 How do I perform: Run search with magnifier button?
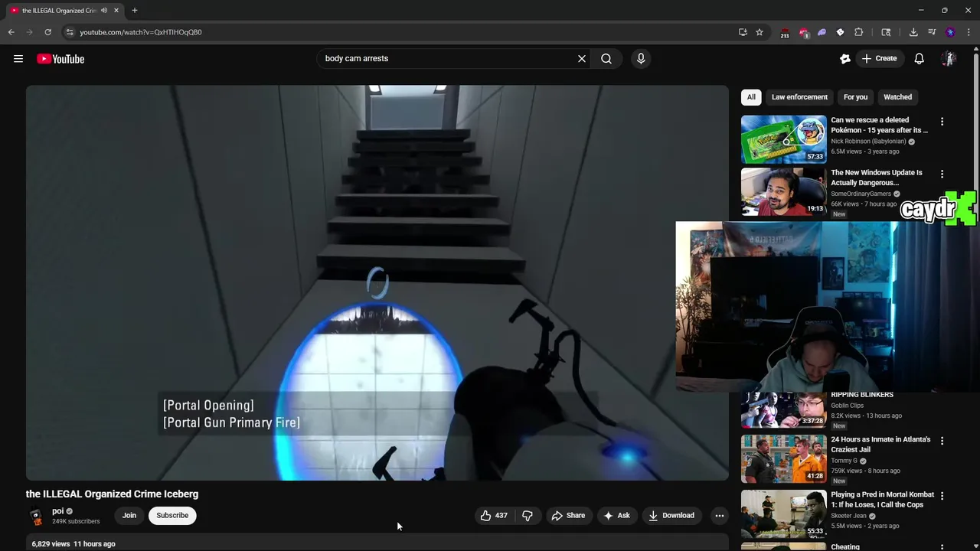(606, 58)
